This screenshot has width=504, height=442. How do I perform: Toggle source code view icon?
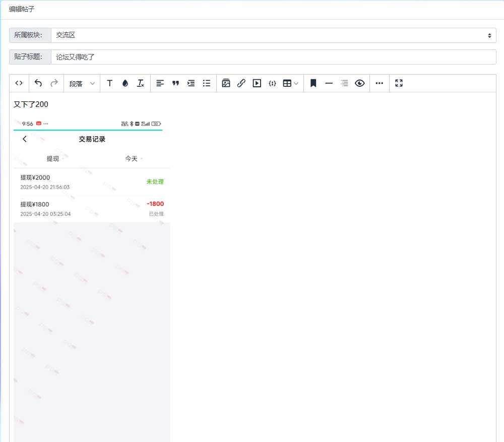[x=19, y=83]
